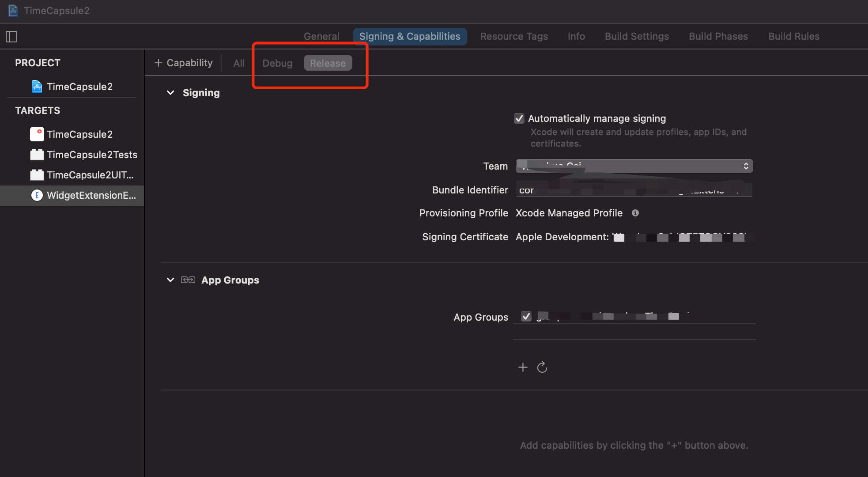Toggle Automatically manage signing checkbox
This screenshot has height=477, width=868.
[519, 118]
